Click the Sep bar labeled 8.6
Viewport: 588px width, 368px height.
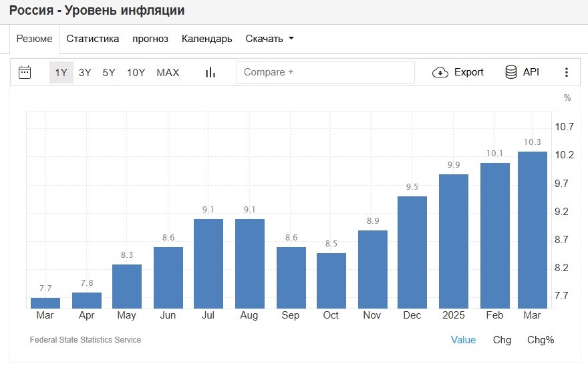click(291, 278)
